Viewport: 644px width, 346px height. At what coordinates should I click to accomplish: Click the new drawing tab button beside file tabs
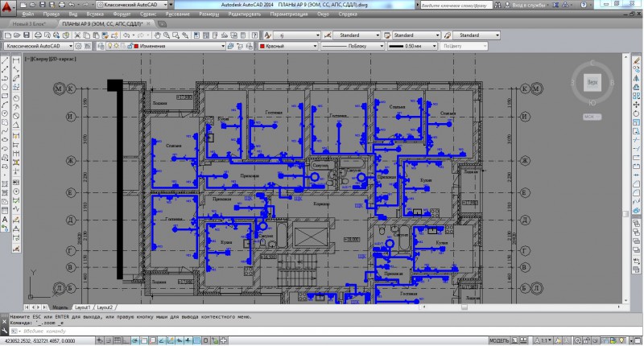click(162, 24)
